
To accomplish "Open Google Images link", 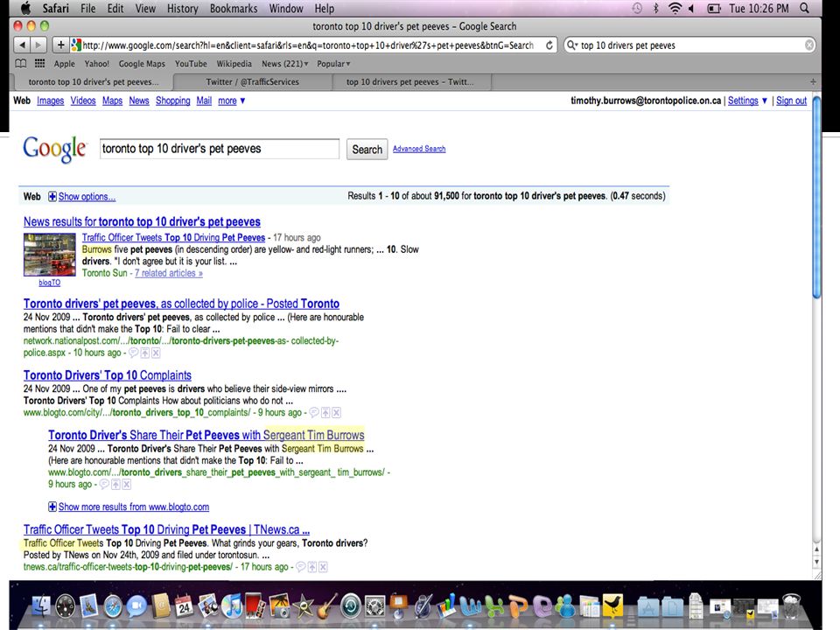I will 51,101.
